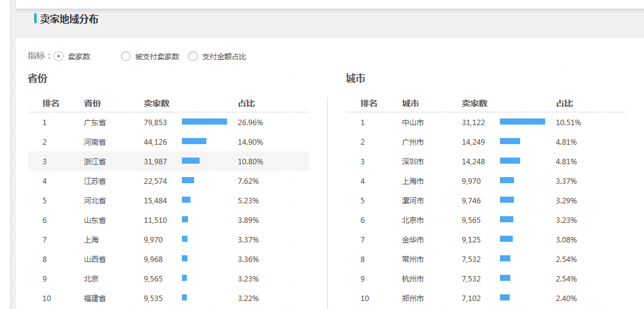The image size is (644, 309).
Task: Click seller count 7,102 for 郑州市
Action: click(471, 299)
